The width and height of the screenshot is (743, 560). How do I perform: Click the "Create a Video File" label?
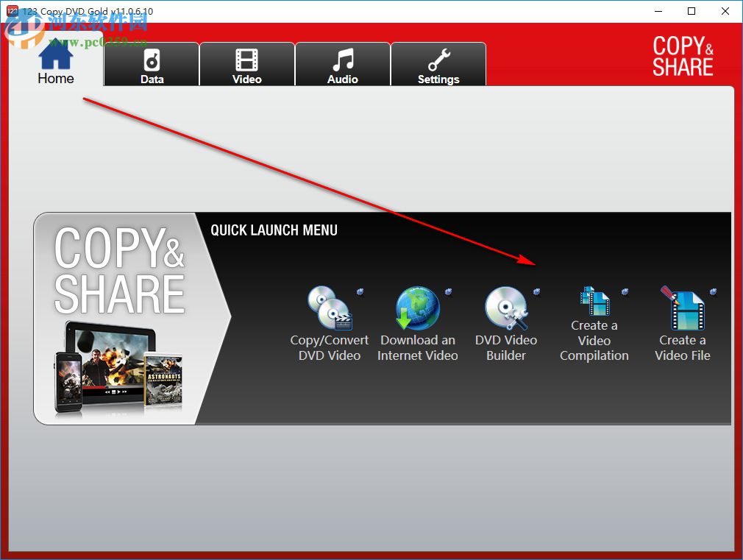click(683, 347)
